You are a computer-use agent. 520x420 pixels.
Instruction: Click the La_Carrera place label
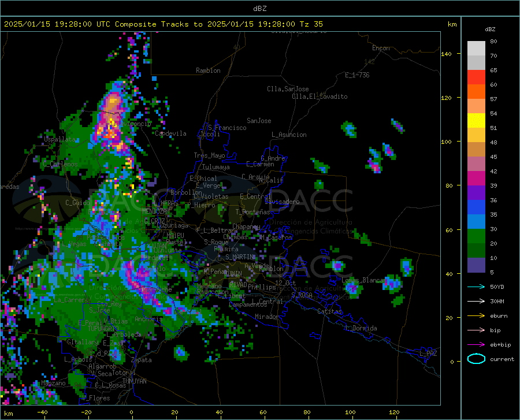click(72, 300)
